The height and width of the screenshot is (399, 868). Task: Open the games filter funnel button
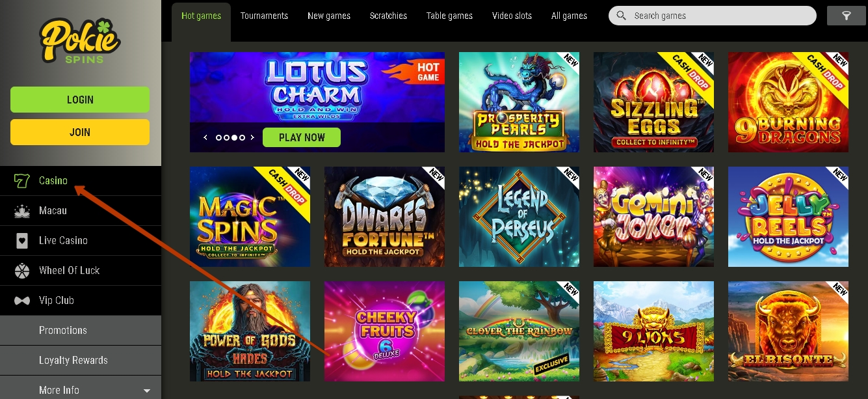point(846,16)
